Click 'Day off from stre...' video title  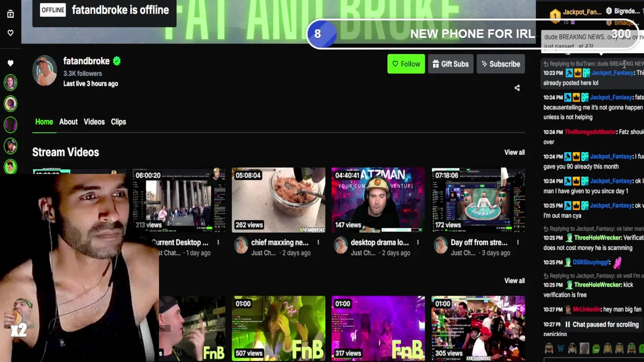click(x=479, y=242)
